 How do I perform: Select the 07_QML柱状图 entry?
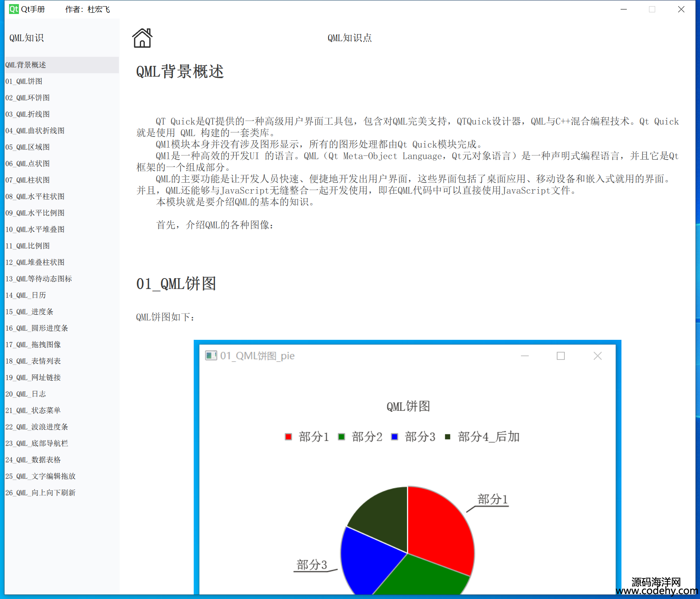[62, 180]
